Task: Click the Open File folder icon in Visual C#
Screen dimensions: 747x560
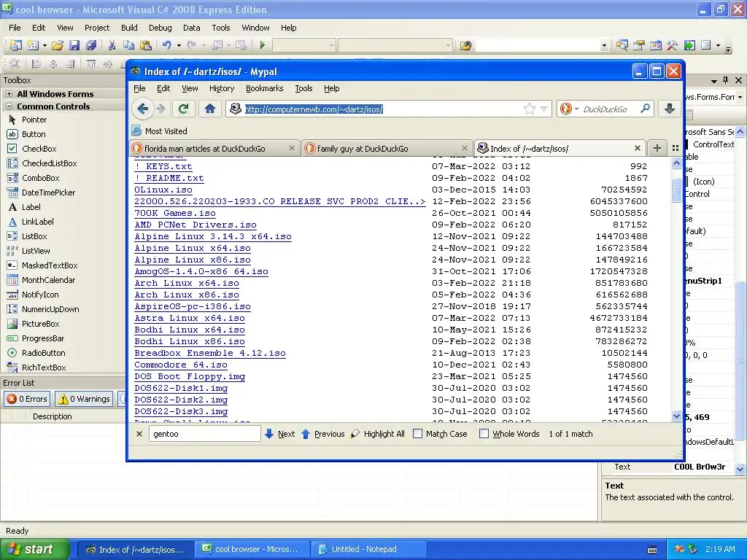Action: tap(57, 45)
